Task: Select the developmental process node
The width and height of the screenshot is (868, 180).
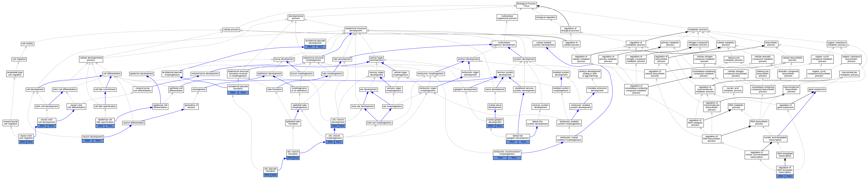Action: [296, 17]
